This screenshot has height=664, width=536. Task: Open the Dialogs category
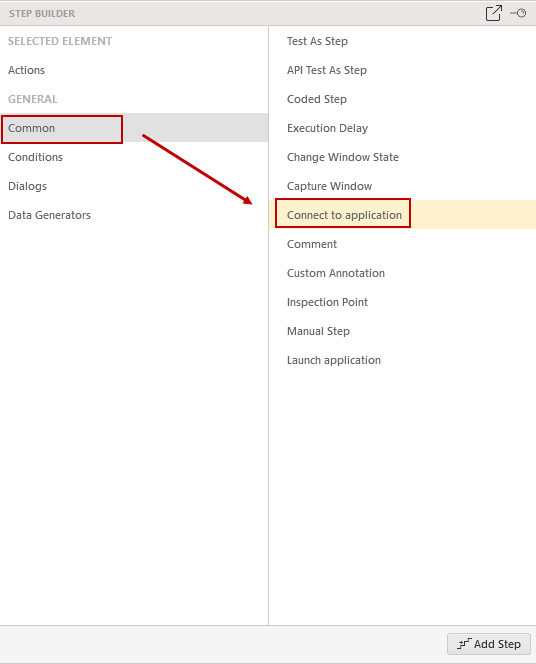tap(134, 186)
